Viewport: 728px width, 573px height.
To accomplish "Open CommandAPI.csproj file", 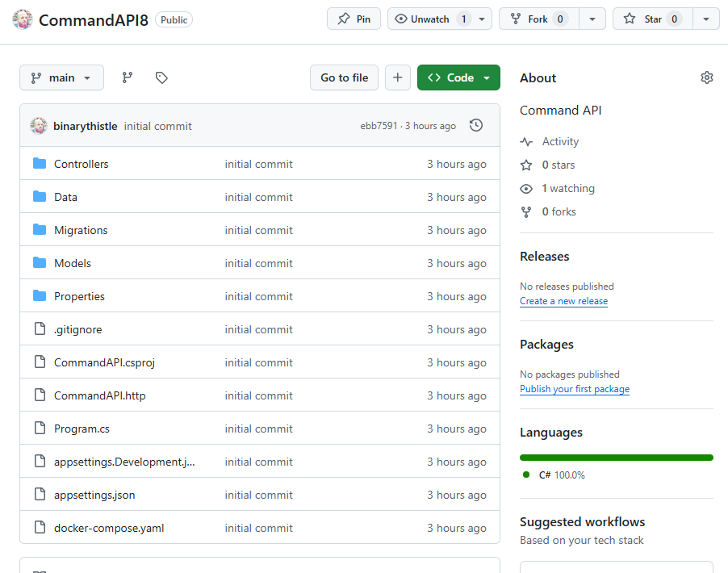I will 104,362.
